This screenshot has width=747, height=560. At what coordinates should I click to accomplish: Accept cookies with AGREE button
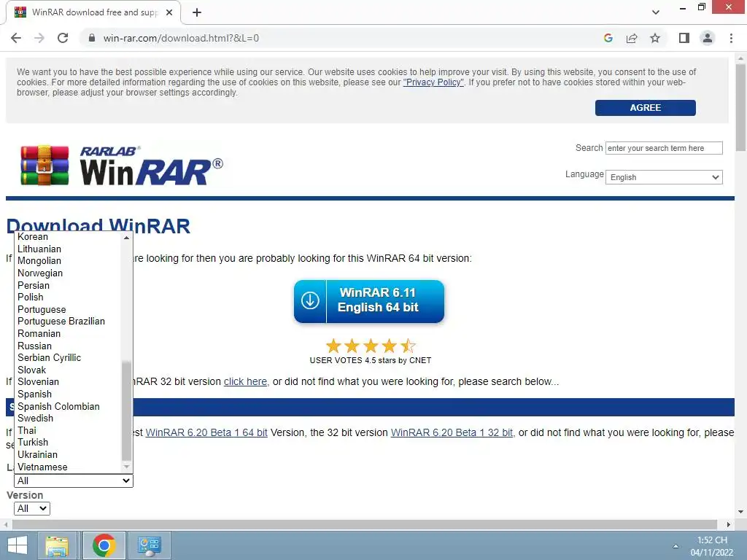645,108
